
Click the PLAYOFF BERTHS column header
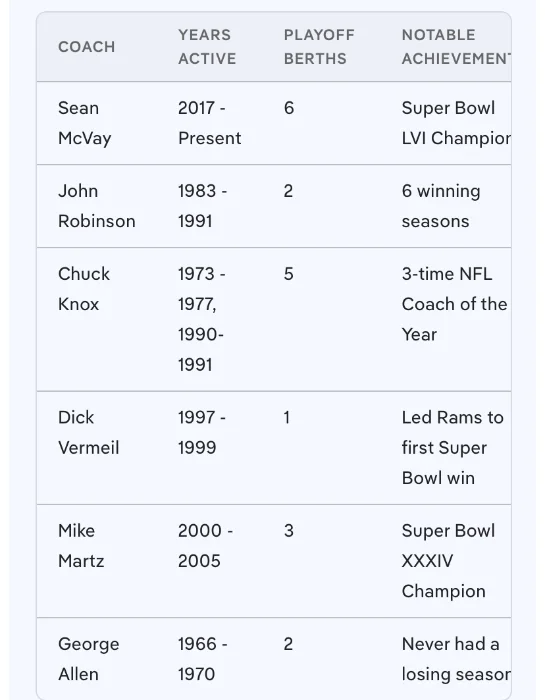[x=319, y=47]
